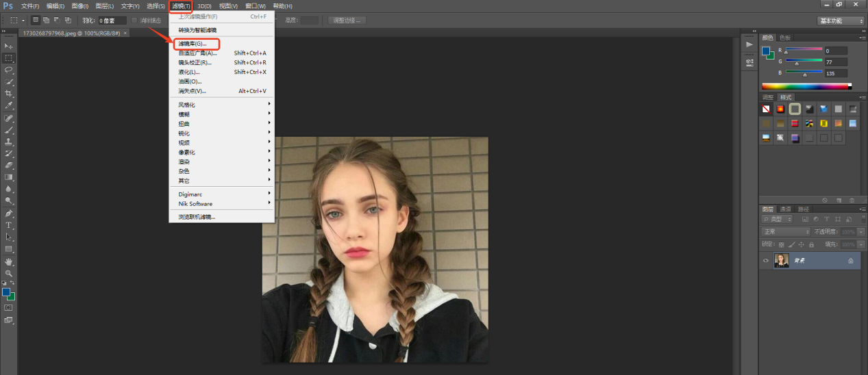Select the Zoom tool
Image resolution: width=868 pixels, height=375 pixels.
click(x=9, y=273)
